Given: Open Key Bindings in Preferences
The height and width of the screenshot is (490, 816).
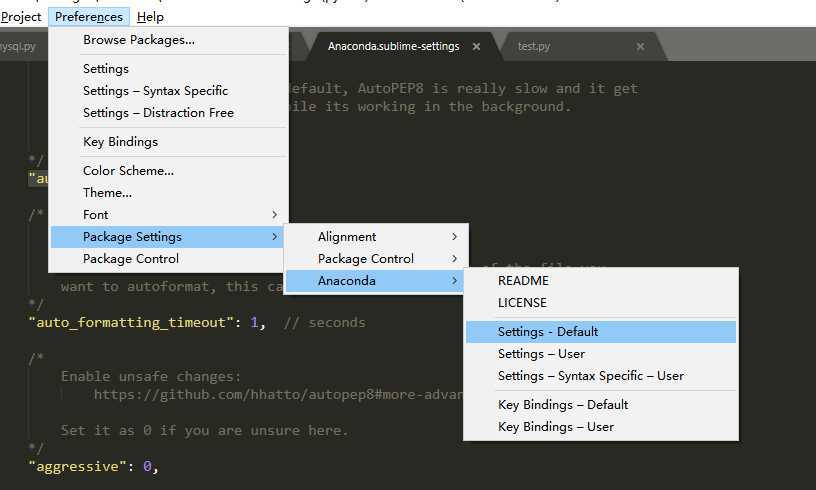Looking at the screenshot, I should pyautogui.click(x=169, y=141).
